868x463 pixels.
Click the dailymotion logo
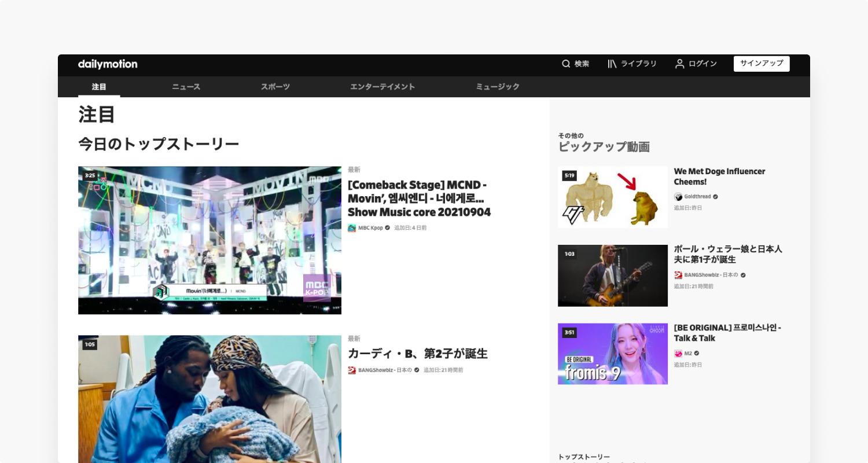click(x=108, y=64)
